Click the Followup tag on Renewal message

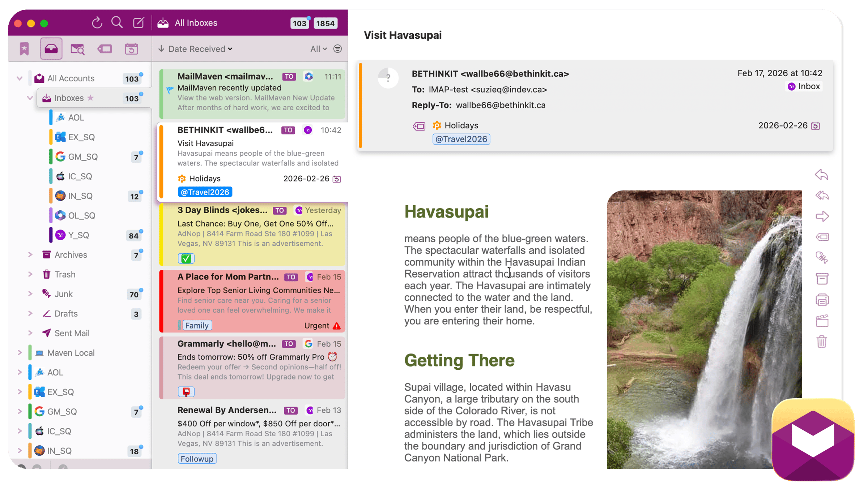coord(197,459)
